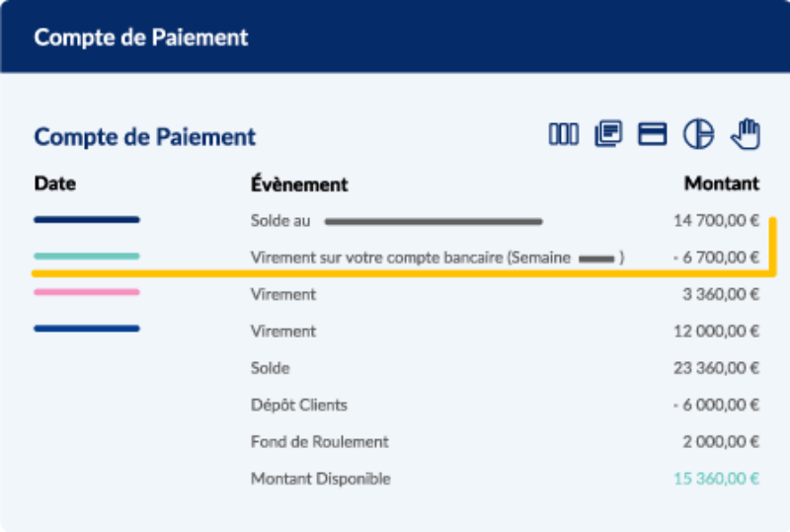Open the pie chart icon
Image resolution: width=790 pixels, height=532 pixels.
click(x=698, y=134)
